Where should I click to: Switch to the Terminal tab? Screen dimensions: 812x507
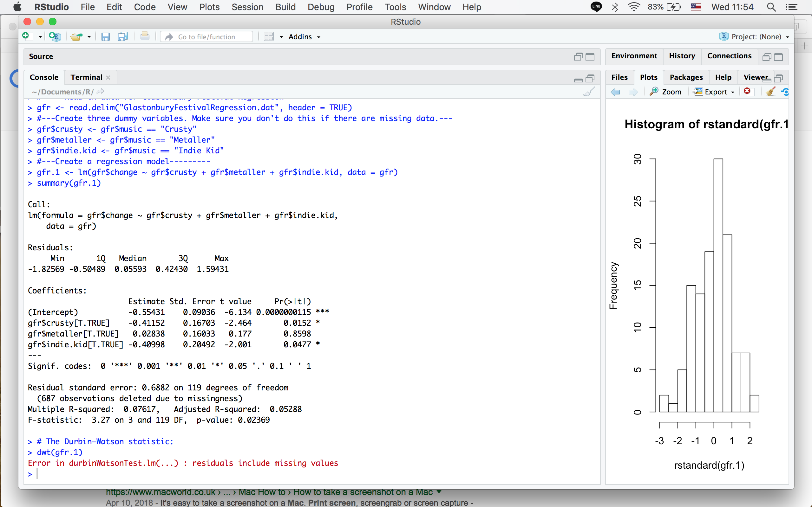86,77
